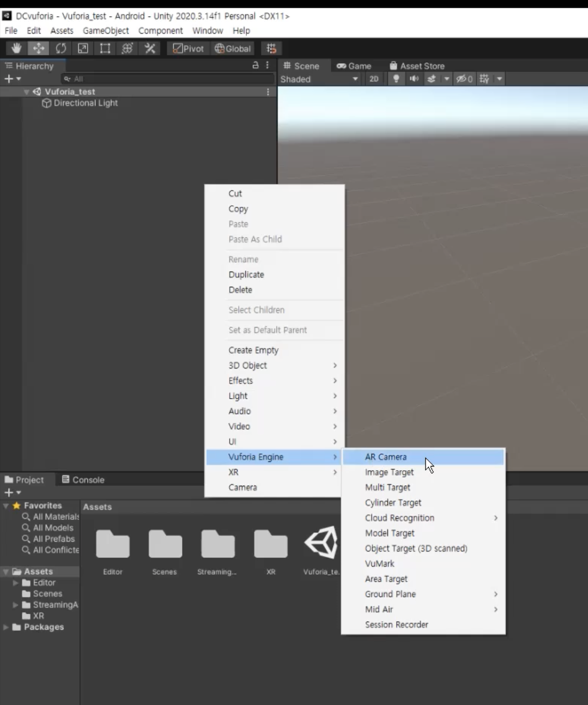Switch to the Console tab
The height and width of the screenshot is (705, 588).
coord(83,480)
